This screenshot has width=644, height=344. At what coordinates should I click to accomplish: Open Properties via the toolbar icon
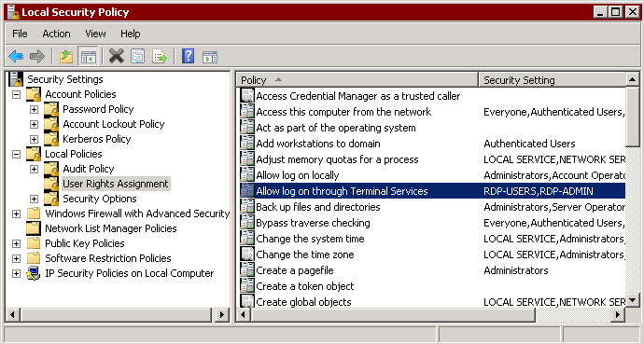pos(137,56)
